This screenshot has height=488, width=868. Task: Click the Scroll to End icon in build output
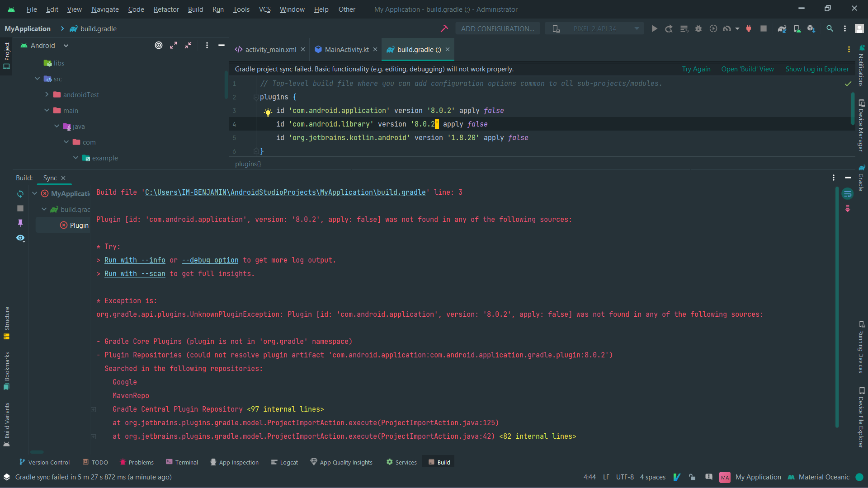(848, 208)
